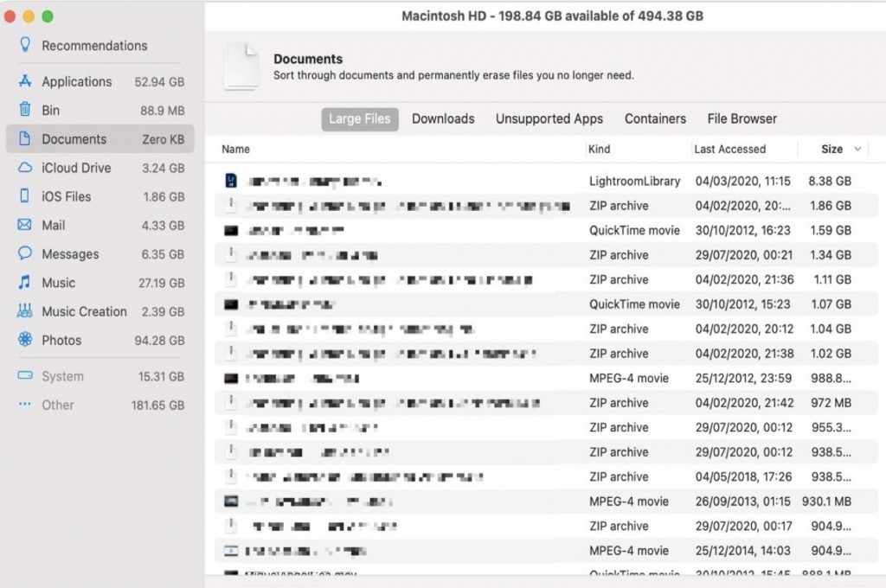Sort files by Name column header
886x588 pixels.
[x=235, y=149]
